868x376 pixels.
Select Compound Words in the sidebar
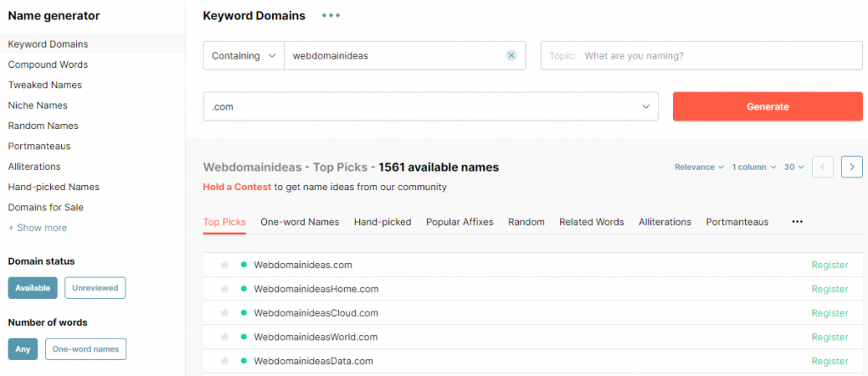pyautogui.click(x=47, y=65)
